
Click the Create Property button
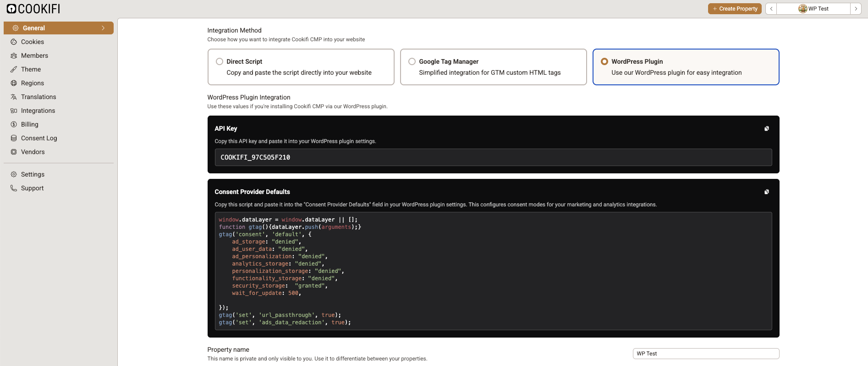coord(735,9)
